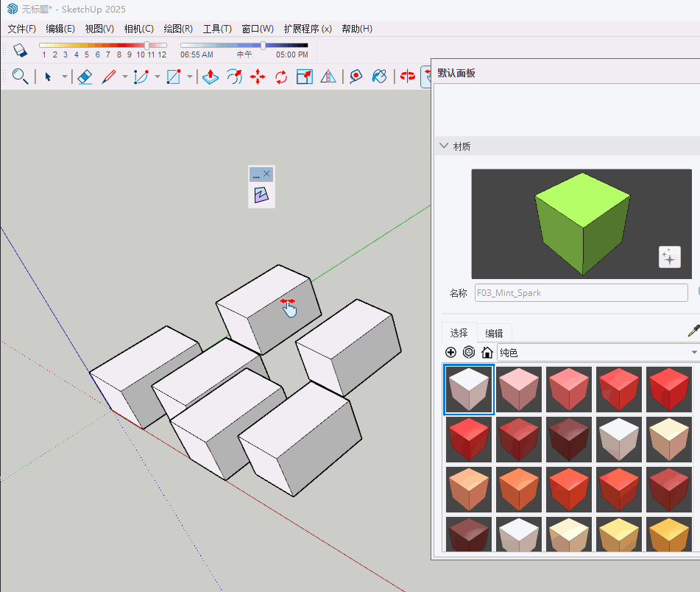Select the pale yellow swatch, bottom row
The height and width of the screenshot is (592, 700).
coord(619,535)
